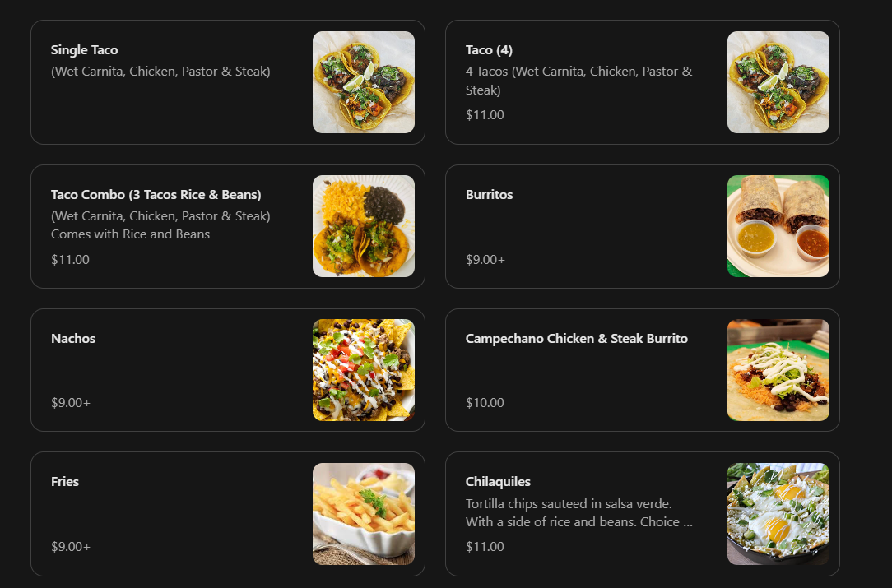Choose the Taco (4) title text
Viewport: 892px width, 588px height.
coord(489,50)
